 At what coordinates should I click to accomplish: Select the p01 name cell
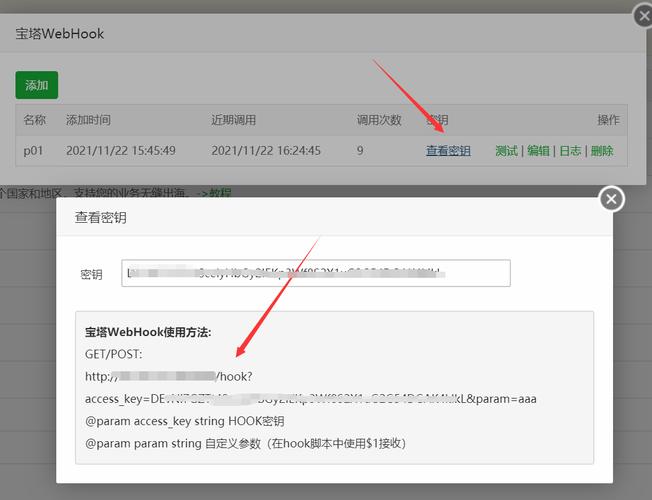point(33,151)
